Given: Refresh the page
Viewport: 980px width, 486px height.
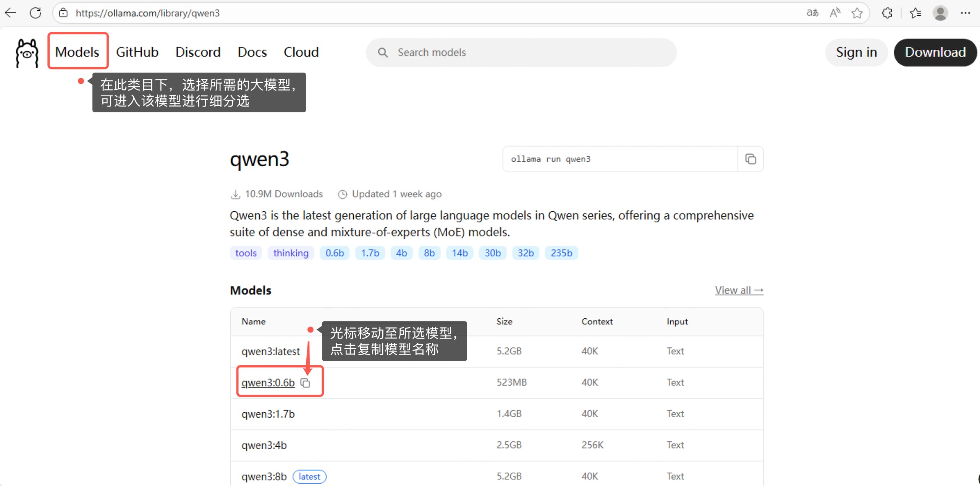Looking at the screenshot, I should click(36, 13).
